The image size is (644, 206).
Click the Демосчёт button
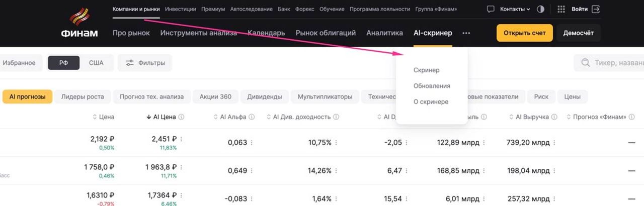coord(578,33)
